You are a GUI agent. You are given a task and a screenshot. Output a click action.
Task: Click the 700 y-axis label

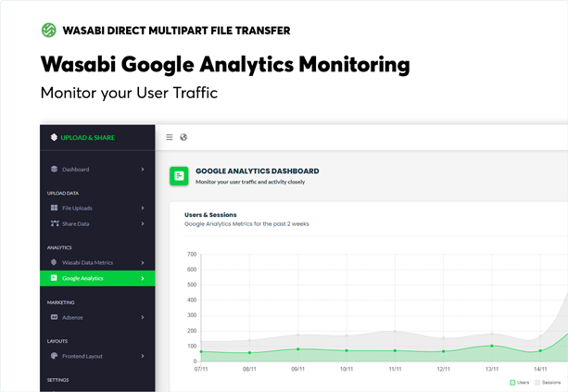pos(192,254)
